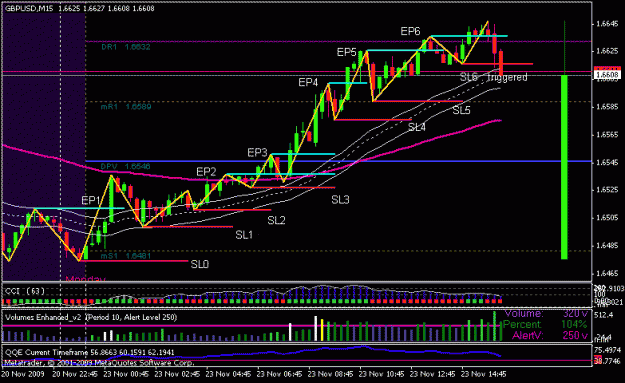Viewport: 625px width, 383px height.
Task: Click the EP4 entry label
Action: click(308, 82)
